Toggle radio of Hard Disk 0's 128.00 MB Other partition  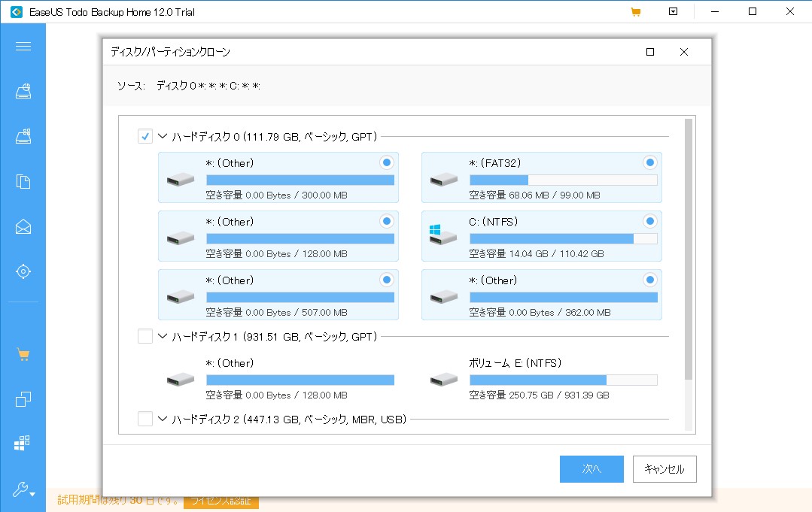(386, 221)
